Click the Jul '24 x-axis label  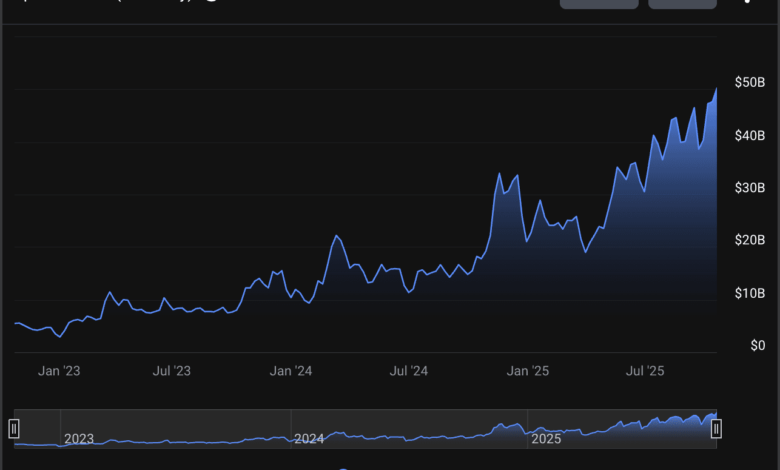[x=408, y=371]
